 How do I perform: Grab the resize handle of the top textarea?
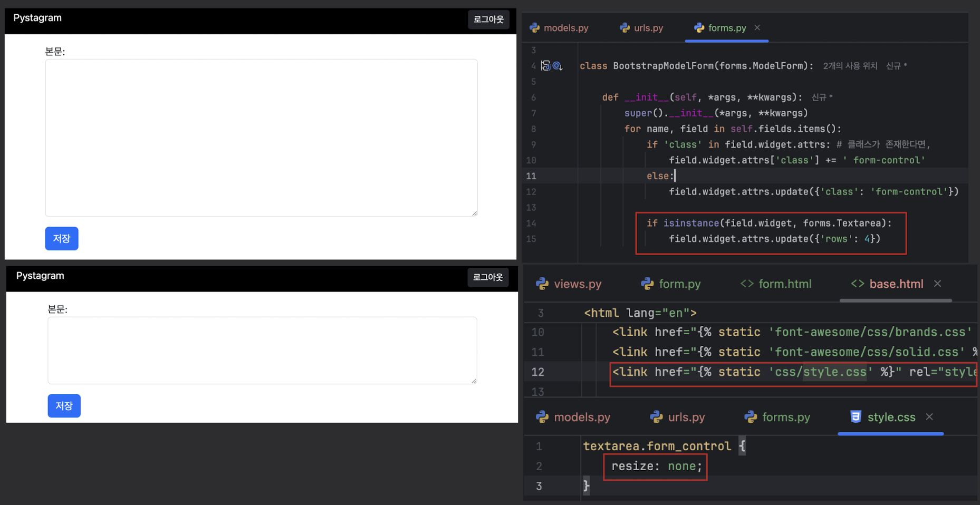pos(475,213)
